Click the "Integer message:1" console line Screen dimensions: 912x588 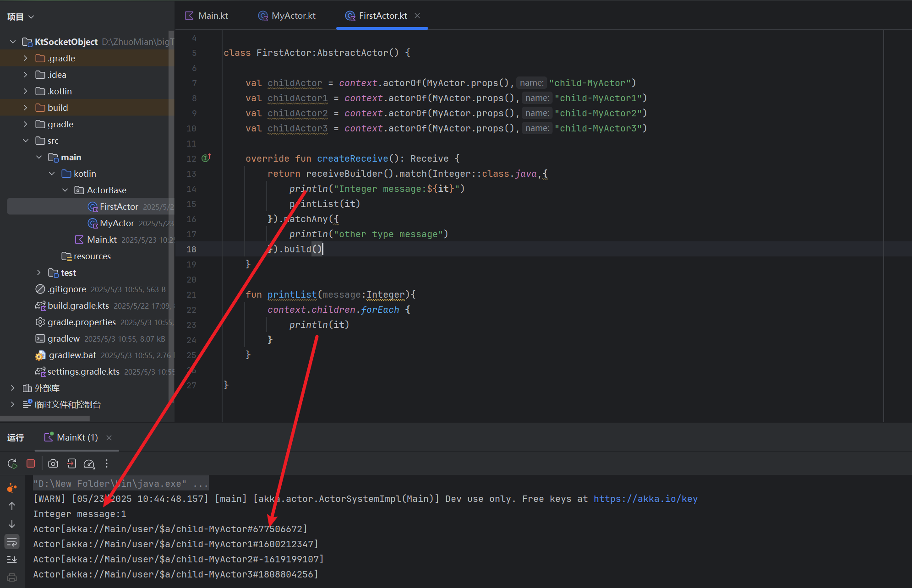[80, 514]
